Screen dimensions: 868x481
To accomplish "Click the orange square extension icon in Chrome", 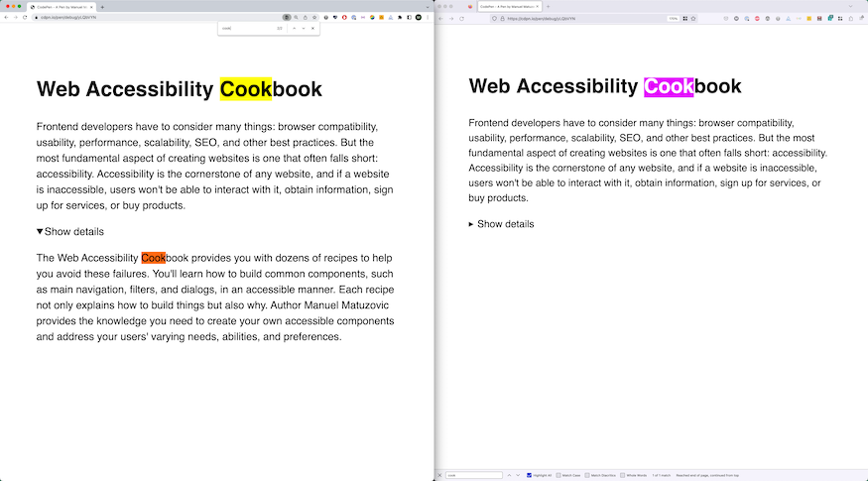I will click(381, 17).
